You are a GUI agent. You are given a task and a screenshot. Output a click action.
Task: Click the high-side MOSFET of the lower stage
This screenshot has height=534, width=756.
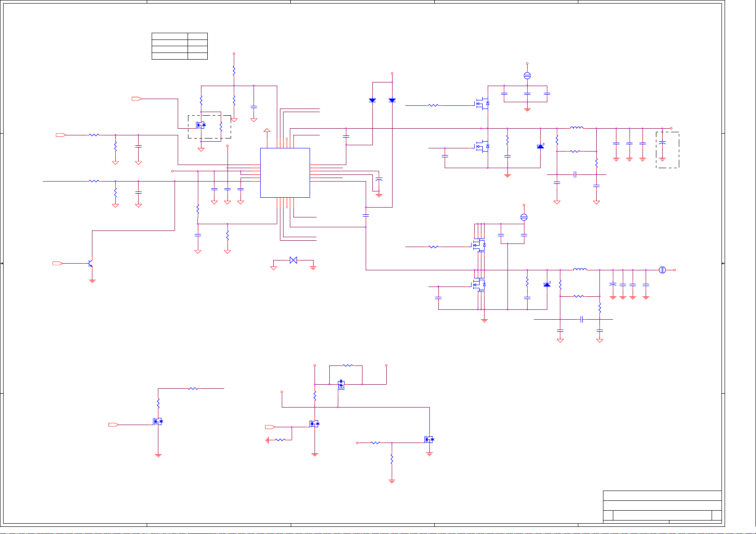pos(479,245)
